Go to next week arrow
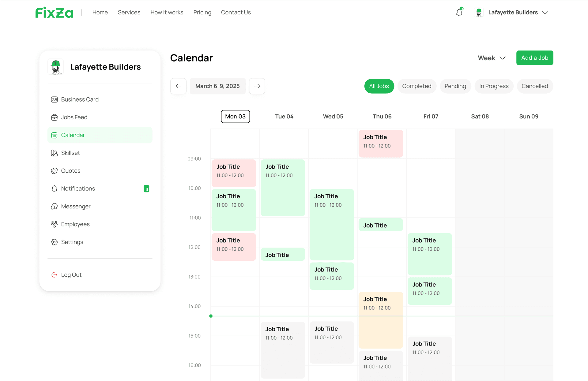Image resolution: width=588 pixels, height=381 pixels. [257, 86]
